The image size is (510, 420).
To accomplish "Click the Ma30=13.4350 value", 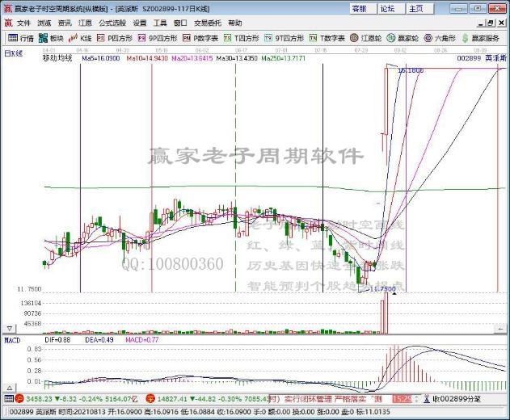I will coord(237,58).
